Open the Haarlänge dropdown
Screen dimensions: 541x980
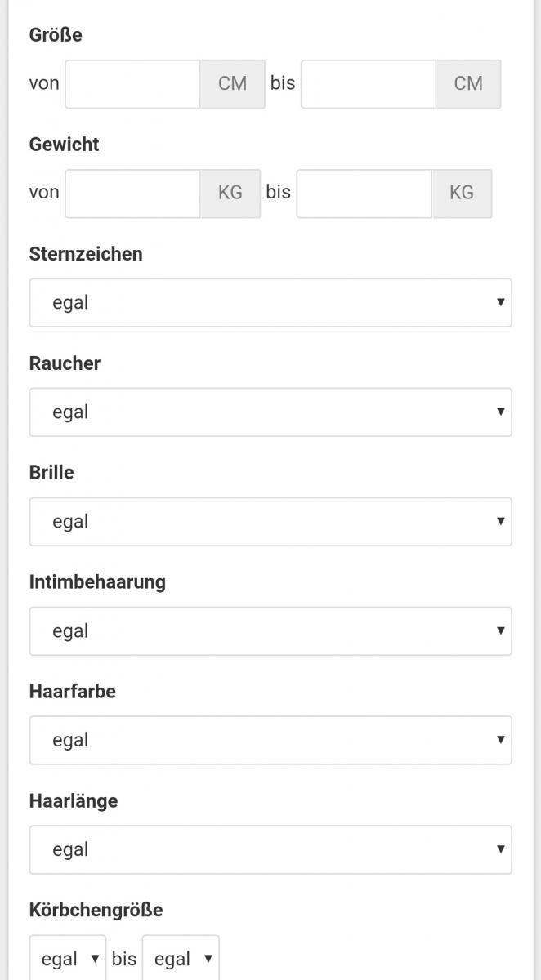coord(270,850)
